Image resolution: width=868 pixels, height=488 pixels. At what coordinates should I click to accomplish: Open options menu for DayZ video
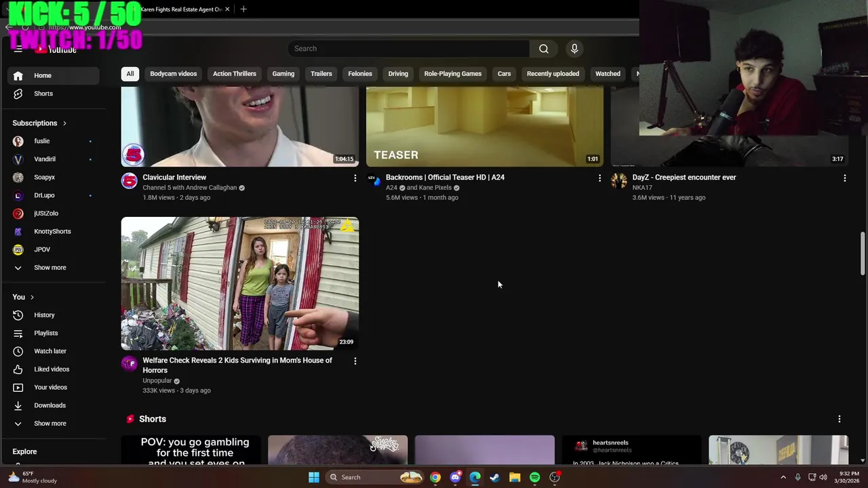point(844,178)
